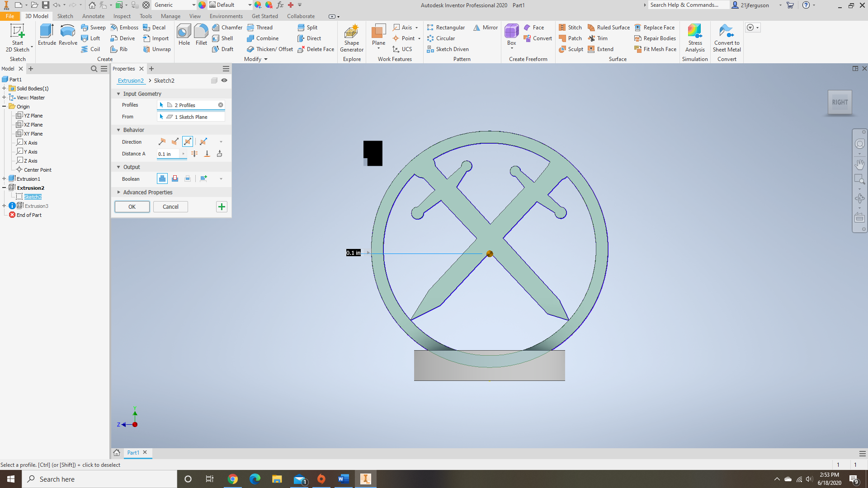868x488 pixels.
Task: Open the Part1 document tab
Action: coord(133,453)
